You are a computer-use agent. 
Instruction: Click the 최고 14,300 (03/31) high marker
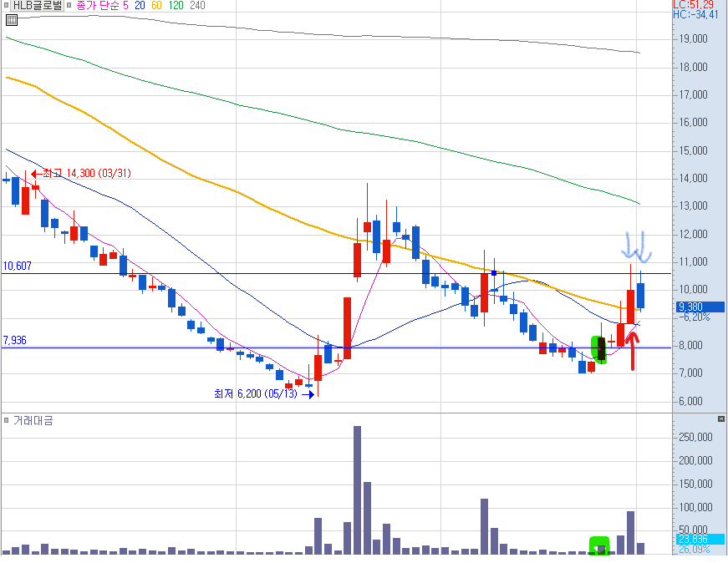(x=81, y=174)
